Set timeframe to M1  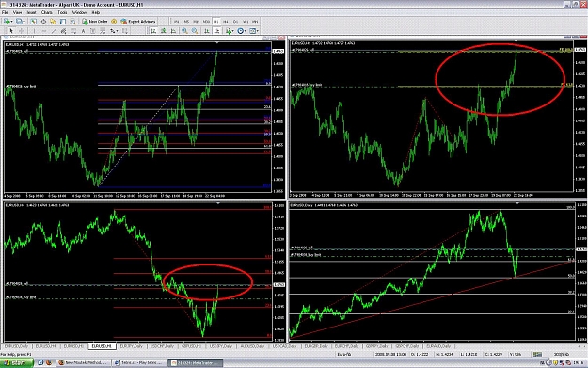pyautogui.click(x=176, y=22)
